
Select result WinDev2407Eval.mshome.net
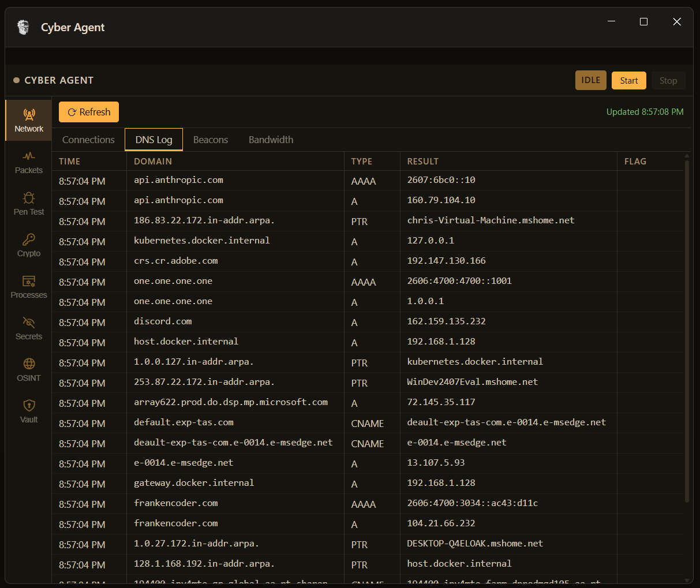pyautogui.click(x=473, y=382)
